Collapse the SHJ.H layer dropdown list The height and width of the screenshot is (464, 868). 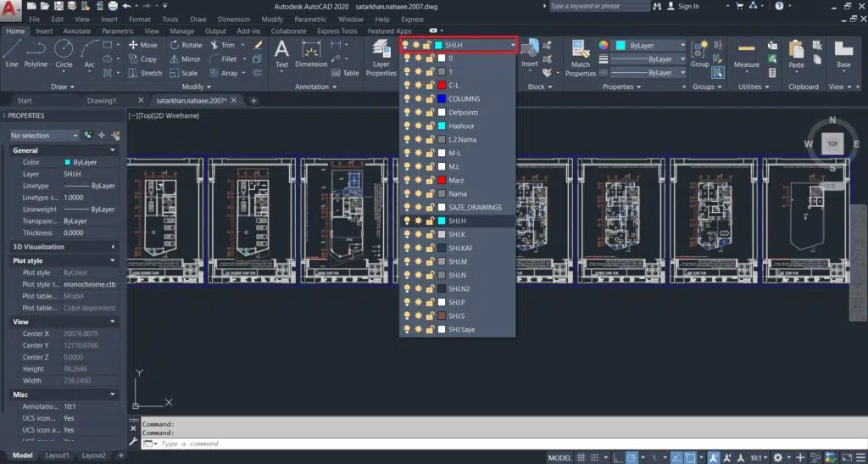(512, 44)
